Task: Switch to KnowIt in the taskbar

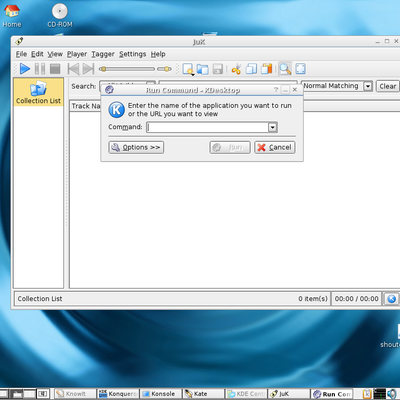Action: 75,394
